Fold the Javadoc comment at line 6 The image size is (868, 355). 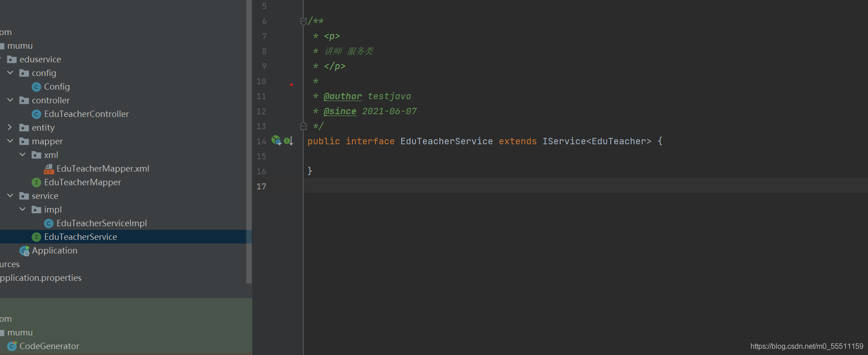[x=303, y=21]
